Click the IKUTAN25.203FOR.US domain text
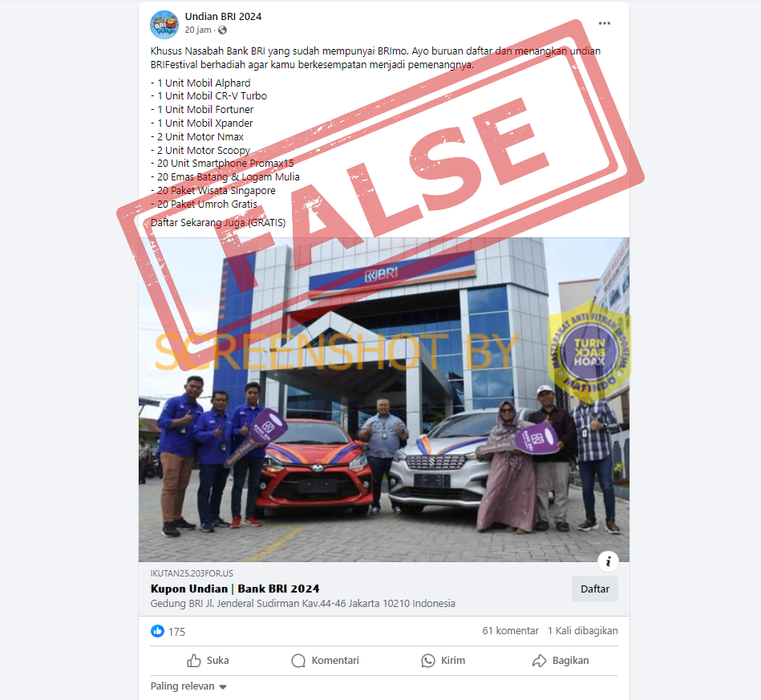Screen dimensions: 761x700 point(192,573)
